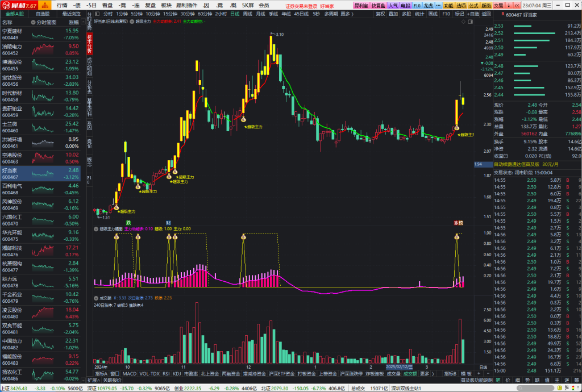Click the 价 icon in bottom right strip

pyautogui.click(x=508, y=381)
